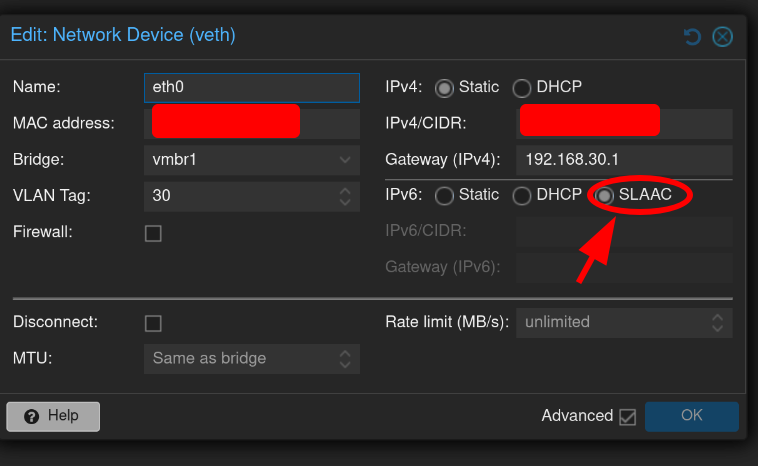This screenshot has height=466, width=758.
Task: Click the OK button
Action: tap(692, 416)
